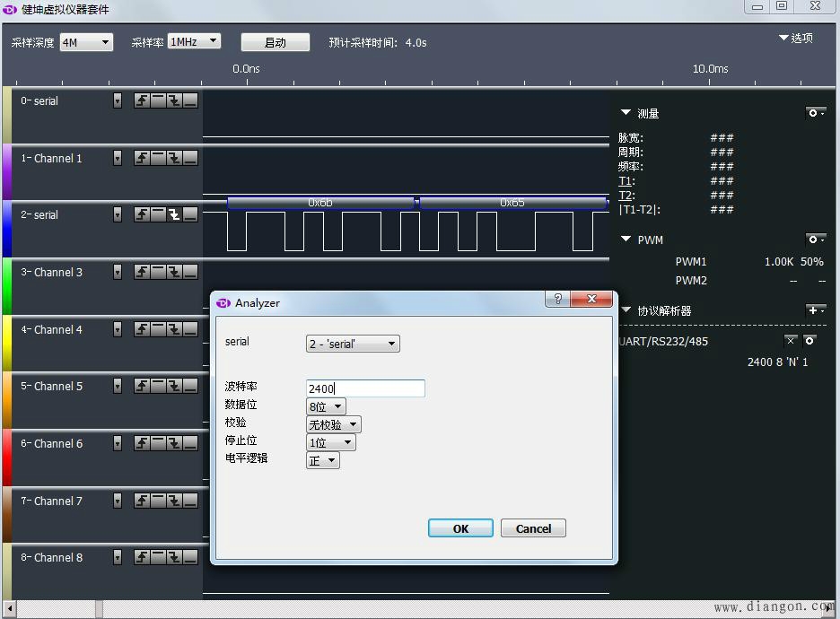This screenshot has height=619, width=840.
Task: Set falling edge trigger on Channel 1
Action: tap(174, 158)
